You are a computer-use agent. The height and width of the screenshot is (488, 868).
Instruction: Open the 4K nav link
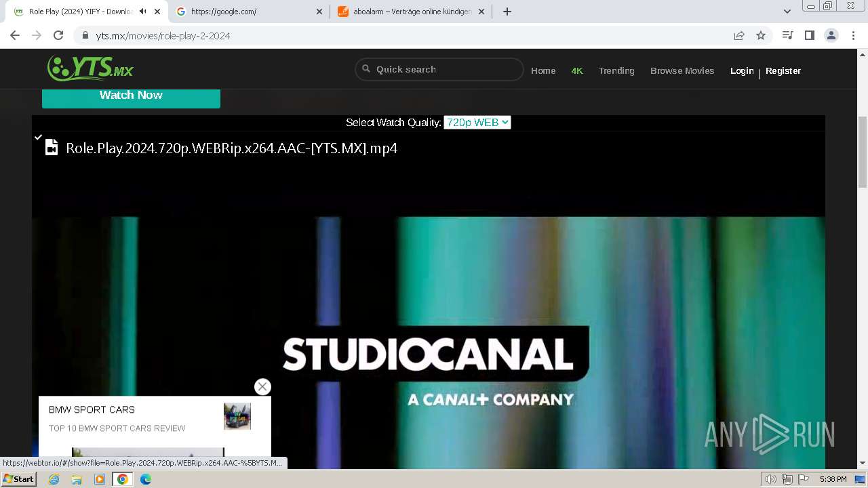pos(577,70)
